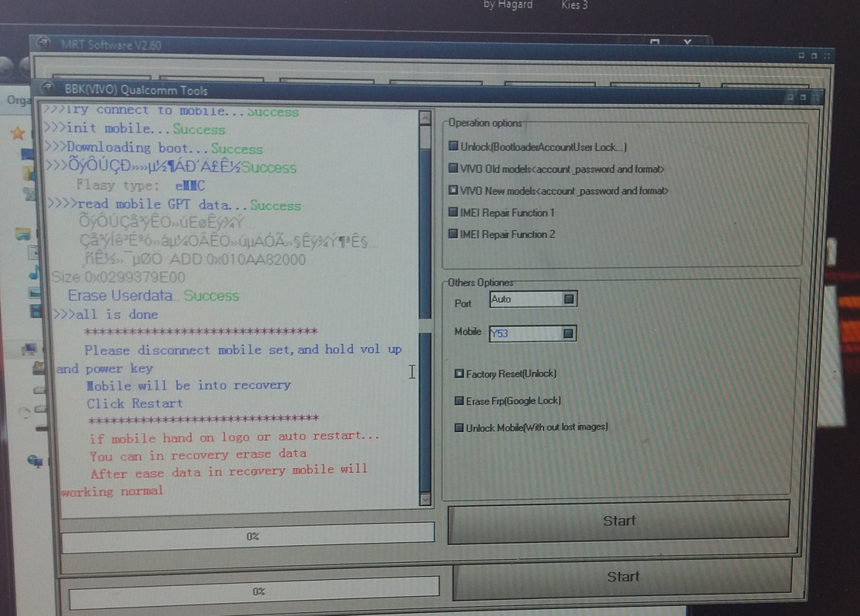This screenshot has width=860, height=616.
Task: Check IMEI Repair Function 2
Action: click(x=453, y=233)
